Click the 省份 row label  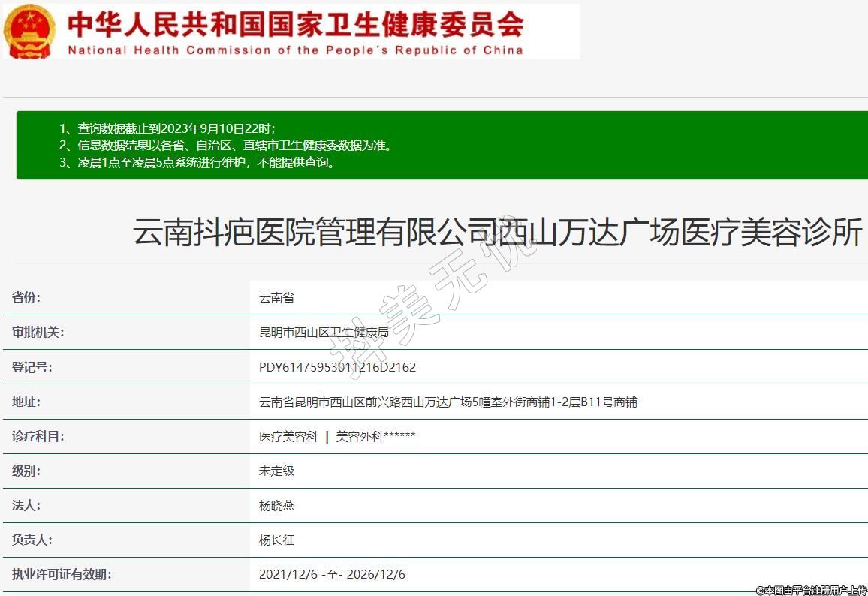coord(27,298)
